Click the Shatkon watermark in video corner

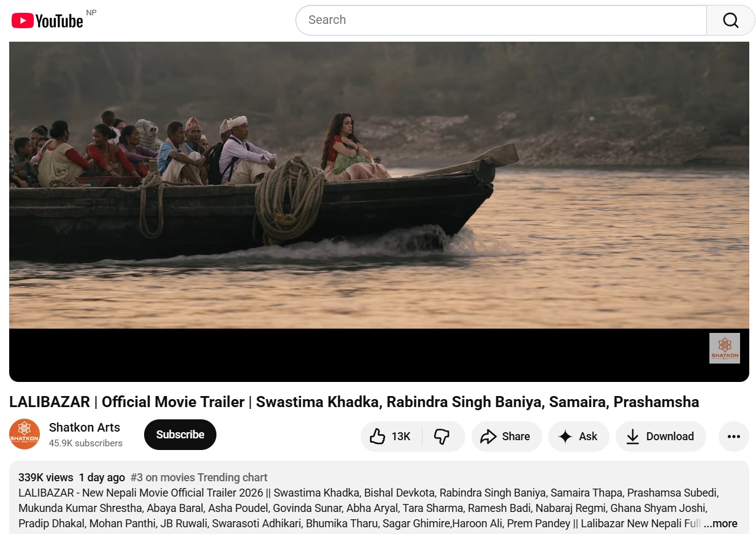point(724,348)
